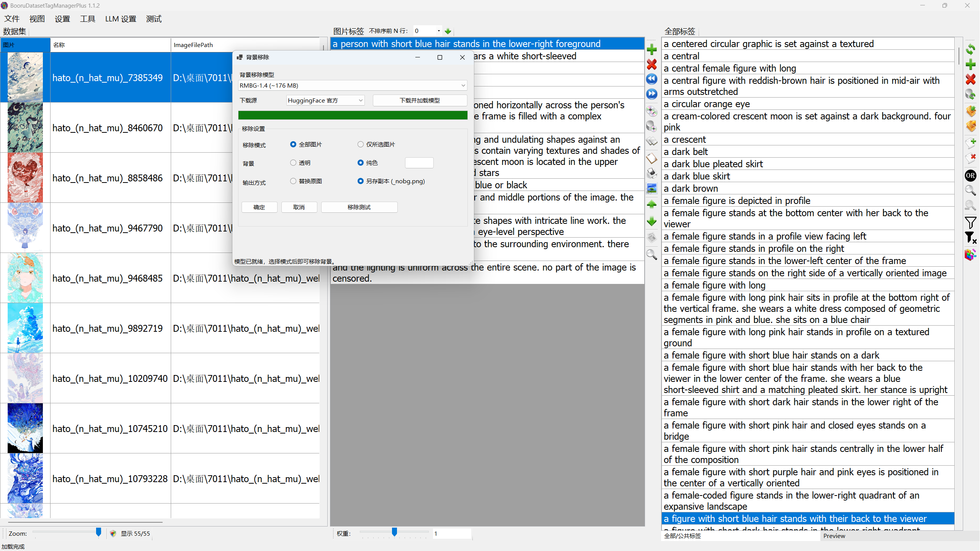Click the green refresh arrows icon in all tags toolbar
This screenshot has height=551, width=980.
(x=970, y=49)
